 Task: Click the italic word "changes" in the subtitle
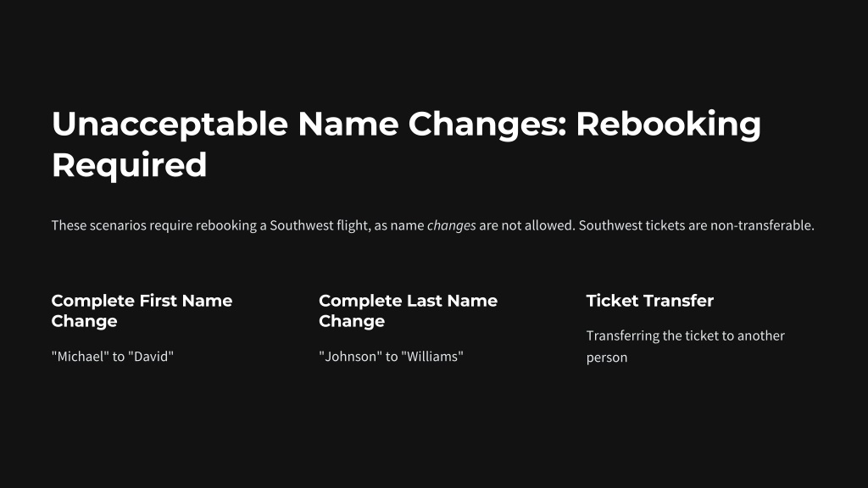(x=451, y=225)
